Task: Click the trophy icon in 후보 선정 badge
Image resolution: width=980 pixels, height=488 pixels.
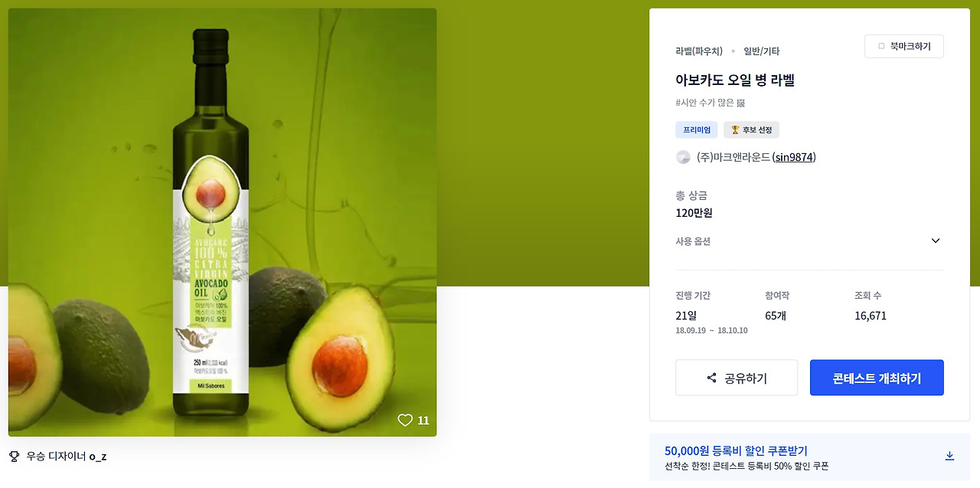Action: pos(735,130)
